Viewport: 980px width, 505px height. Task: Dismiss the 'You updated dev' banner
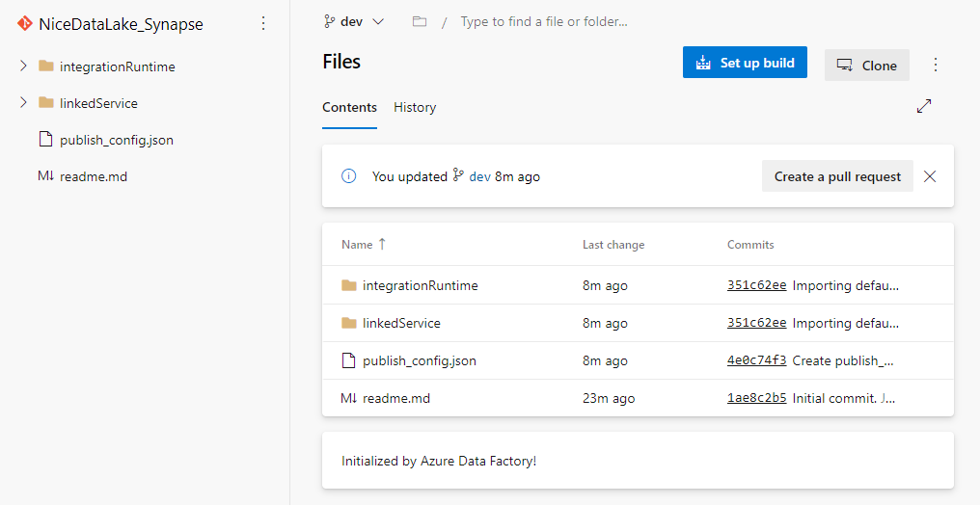click(930, 176)
